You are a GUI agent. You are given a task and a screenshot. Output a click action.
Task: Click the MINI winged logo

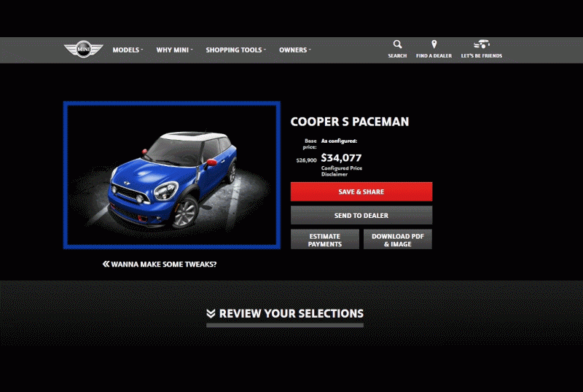(83, 49)
